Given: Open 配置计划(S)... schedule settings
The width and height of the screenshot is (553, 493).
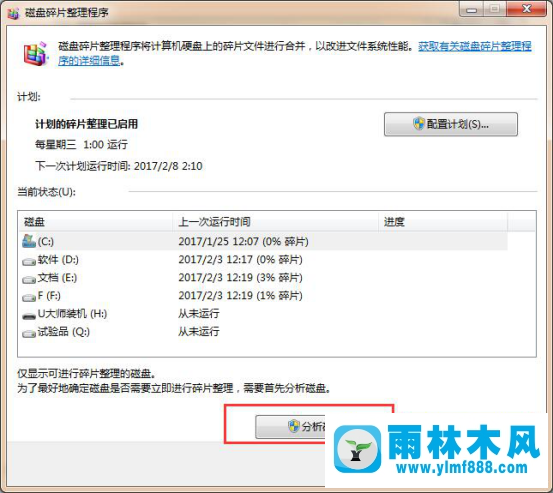Looking at the screenshot, I should 451,124.
